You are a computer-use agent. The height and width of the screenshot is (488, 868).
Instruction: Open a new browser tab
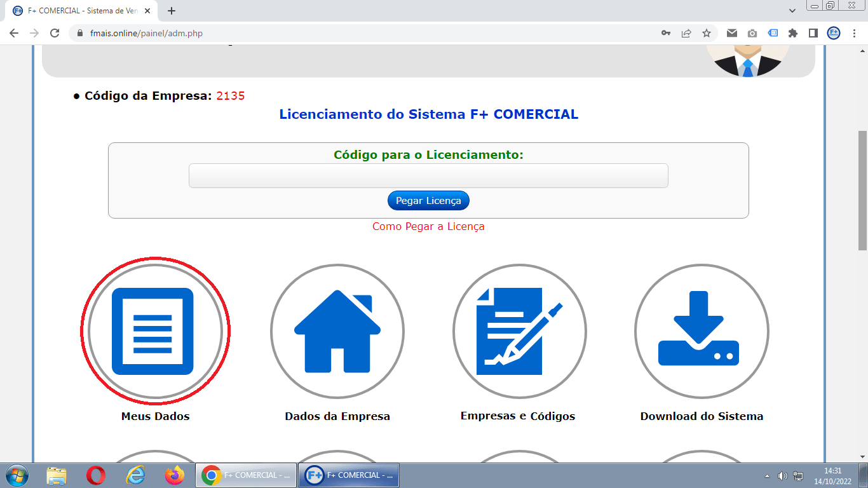coord(172,11)
